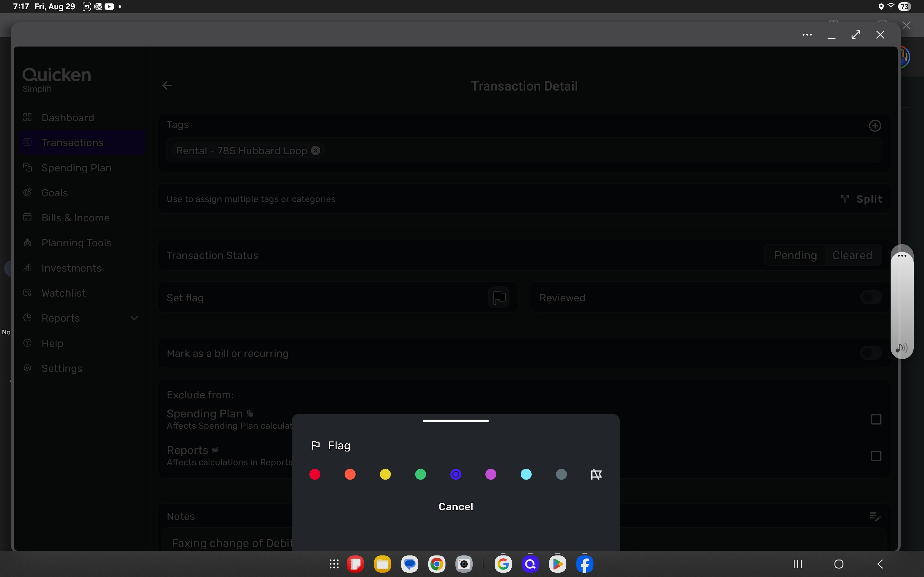Open Chrome from the taskbar
The height and width of the screenshot is (577, 924).
(x=437, y=564)
